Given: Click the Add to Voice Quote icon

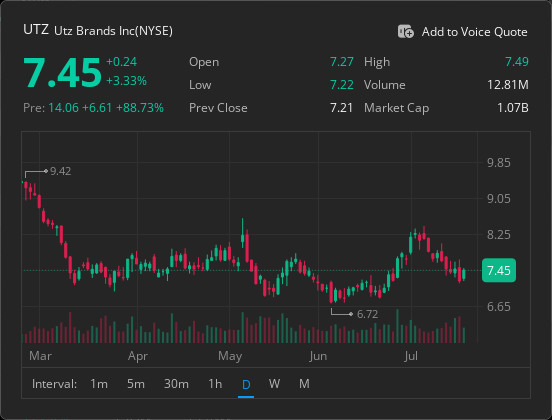Looking at the screenshot, I should (406, 31).
